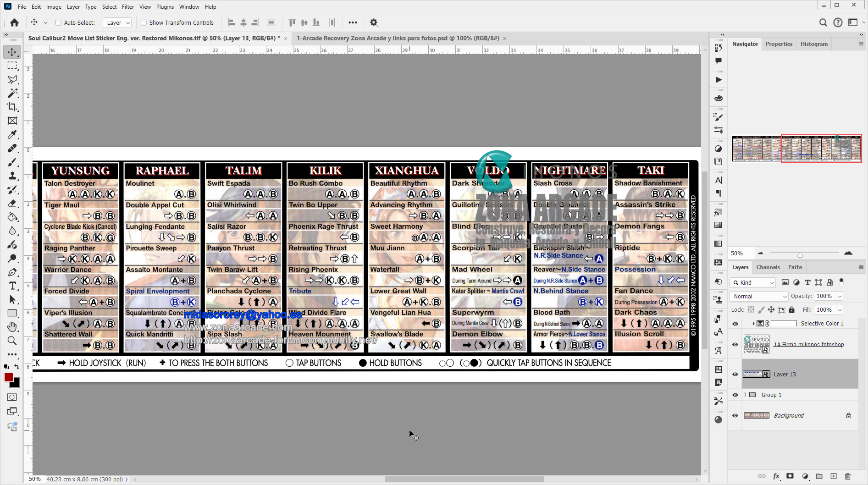
Task: Click the three-dots more options button
Action: pyautogui.click(x=353, y=22)
